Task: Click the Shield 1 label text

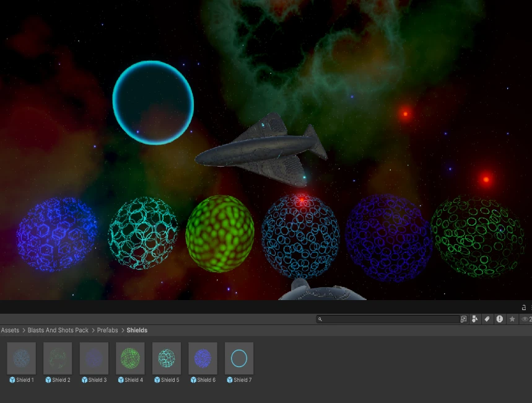Action: pyautogui.click(x=25, y=380)
